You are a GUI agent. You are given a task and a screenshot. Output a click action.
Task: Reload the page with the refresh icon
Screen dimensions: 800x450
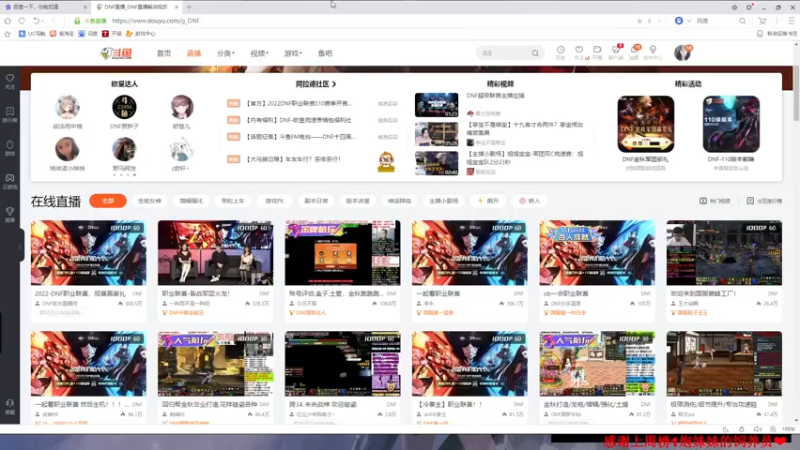(x=22, y=21)
